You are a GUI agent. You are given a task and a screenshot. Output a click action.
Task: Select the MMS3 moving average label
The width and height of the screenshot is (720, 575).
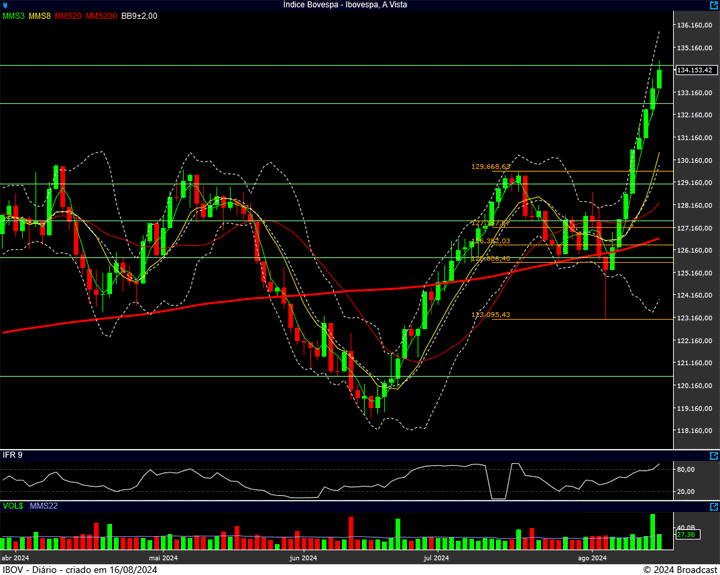(14, 16)
